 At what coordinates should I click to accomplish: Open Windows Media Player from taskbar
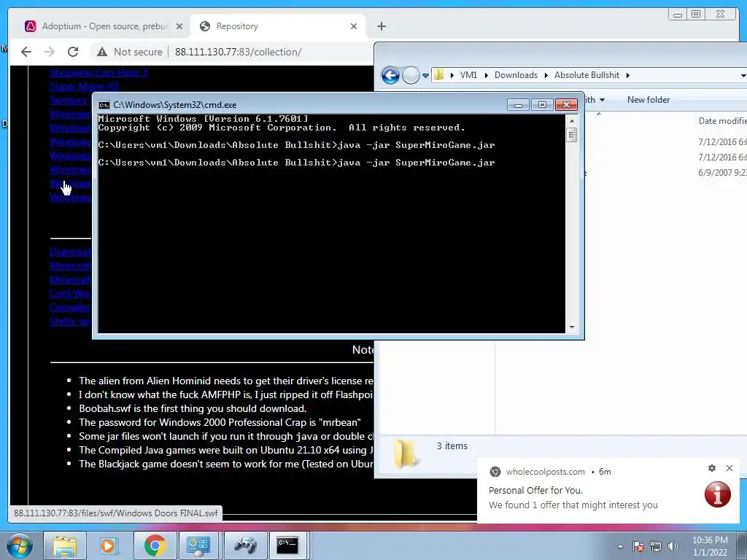click(x=108, y=545)
